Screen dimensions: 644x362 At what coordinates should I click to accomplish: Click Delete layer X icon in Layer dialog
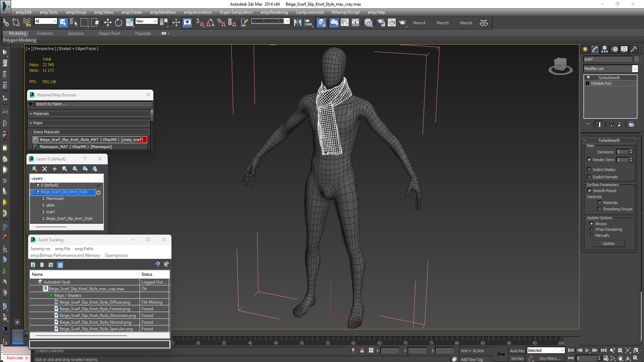click(x=45, y=169)
